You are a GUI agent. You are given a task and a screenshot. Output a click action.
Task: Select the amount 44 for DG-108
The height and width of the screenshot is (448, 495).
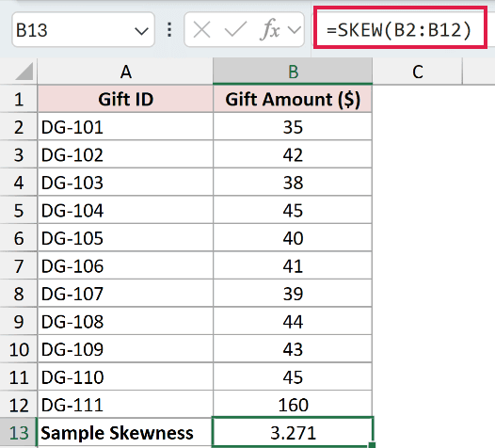pos(293,321)
